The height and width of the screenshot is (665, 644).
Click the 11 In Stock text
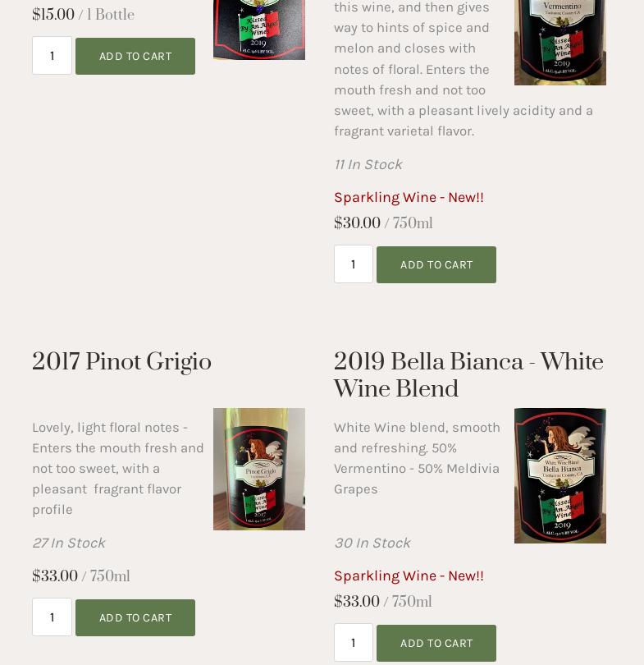pos(368,164)
